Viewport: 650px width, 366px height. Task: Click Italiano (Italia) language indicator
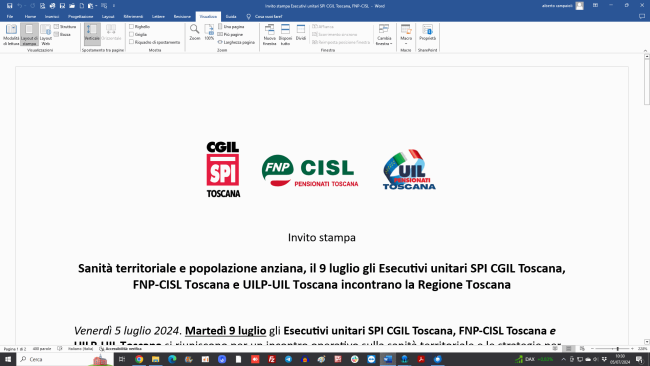click(80, 349)
